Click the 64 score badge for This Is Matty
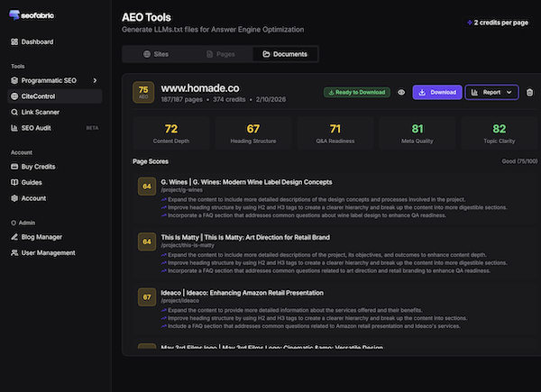This screenshot has height=392, width=541. [147, 242]
